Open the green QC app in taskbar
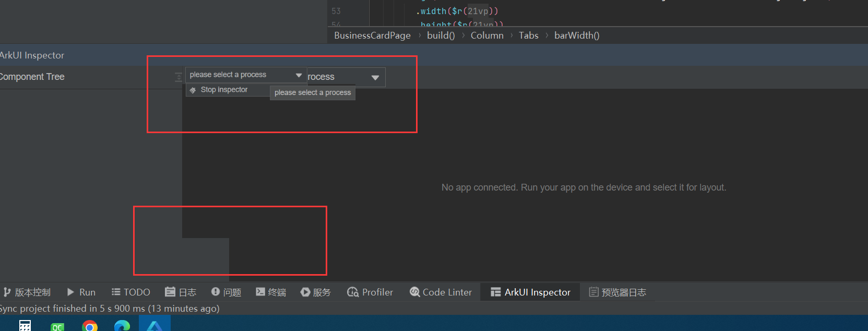The width and height of the screenshot is (868, 331). click(57, 326)
